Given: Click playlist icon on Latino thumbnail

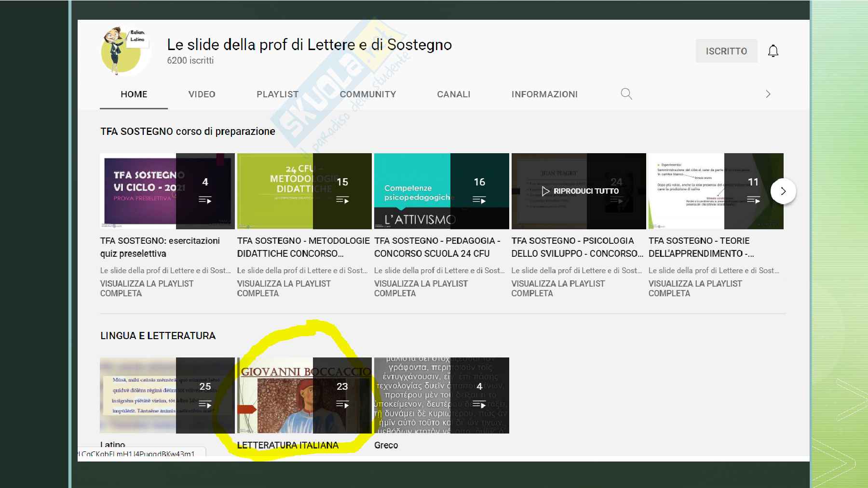Looking at the screenshot, I should click(x=205, y=404).
